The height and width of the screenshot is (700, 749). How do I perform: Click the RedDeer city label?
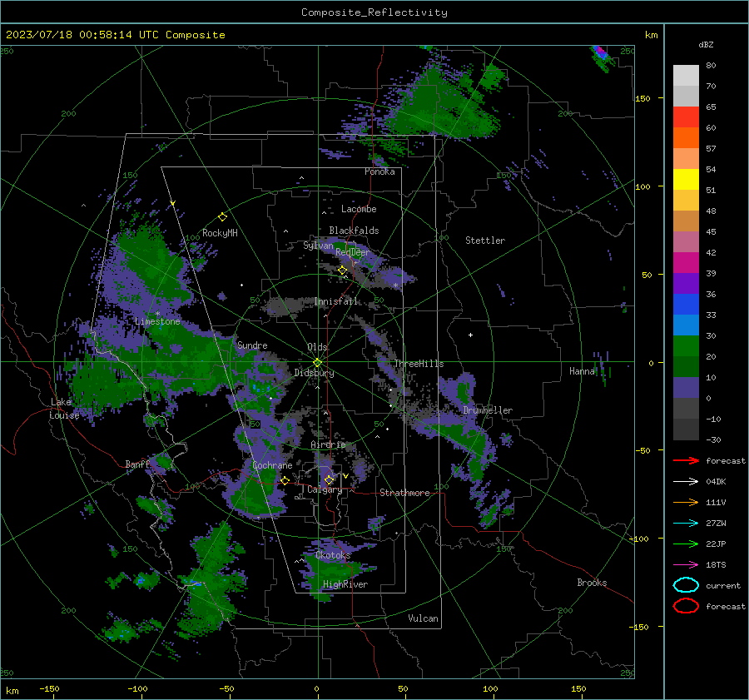click(353, 252)
